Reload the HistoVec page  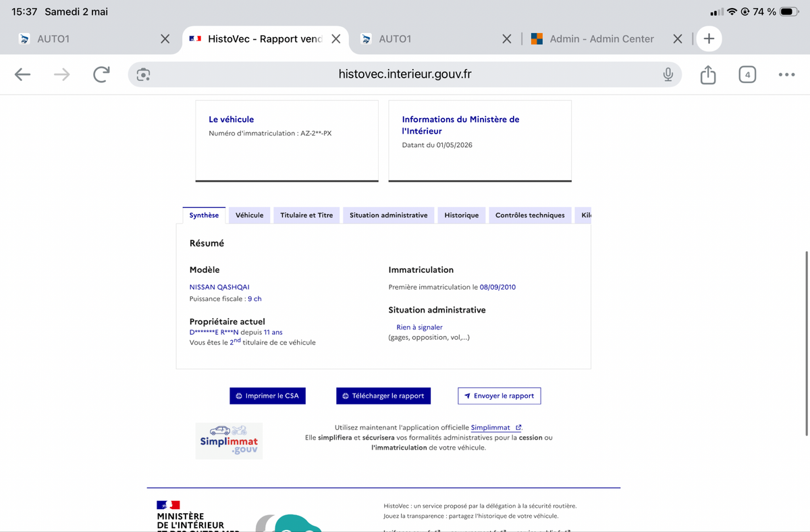click(x=101, y=74)
